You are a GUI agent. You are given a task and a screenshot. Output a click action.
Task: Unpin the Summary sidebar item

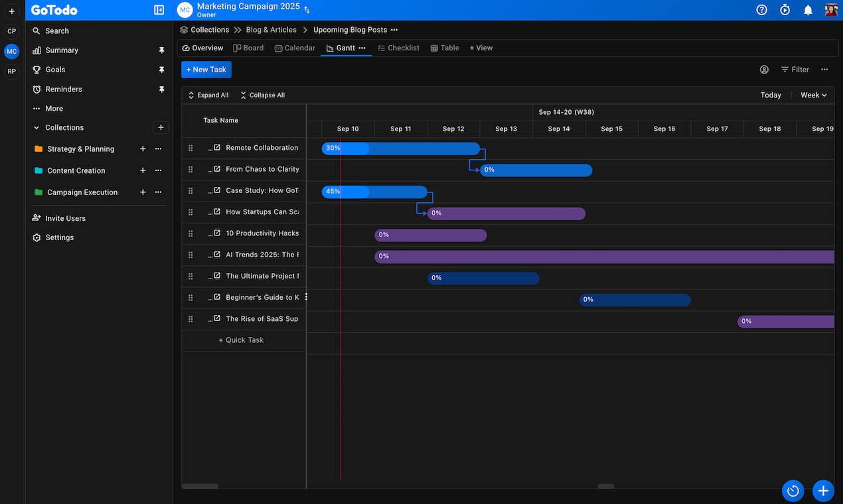pos(161,50)
